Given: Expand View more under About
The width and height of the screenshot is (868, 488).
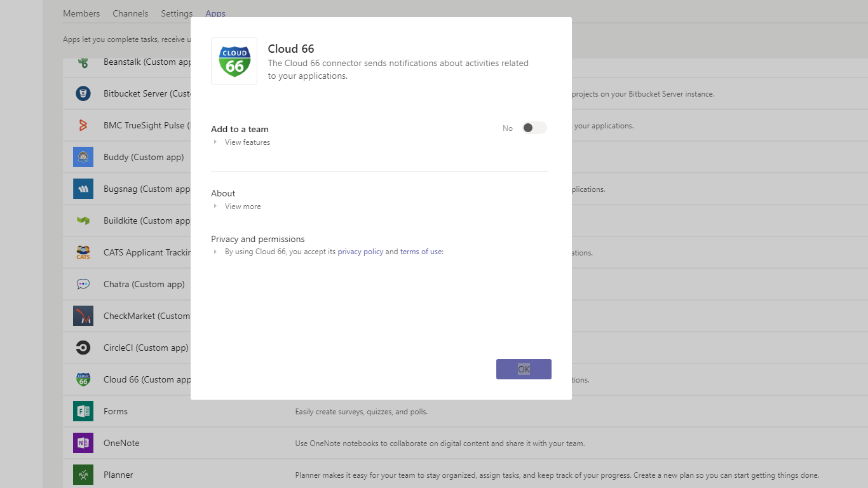Looking at the screenshot, I should coord(242,207).
